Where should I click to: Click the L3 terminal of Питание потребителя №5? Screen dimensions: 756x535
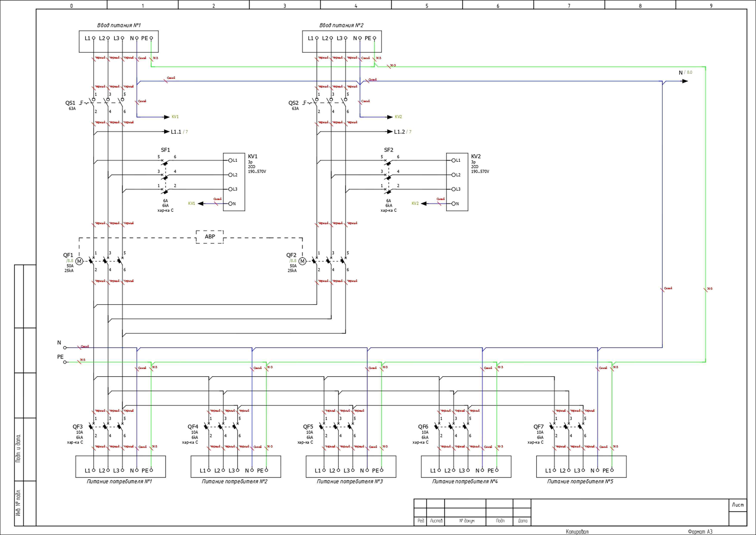point(583,470)
